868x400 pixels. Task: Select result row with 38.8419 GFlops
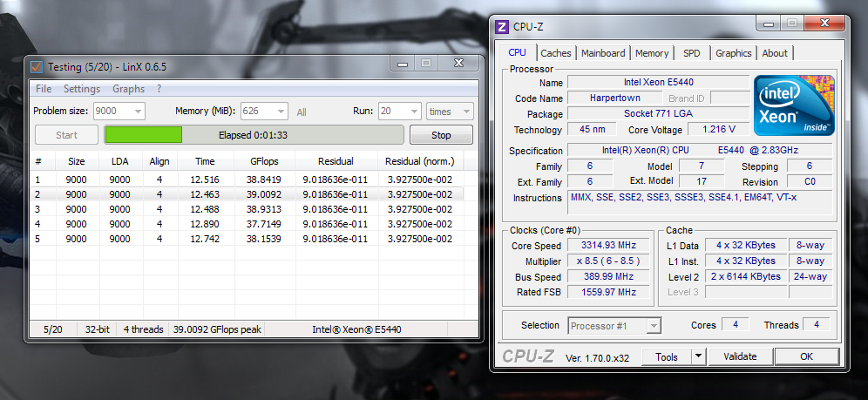pos(247,180)
